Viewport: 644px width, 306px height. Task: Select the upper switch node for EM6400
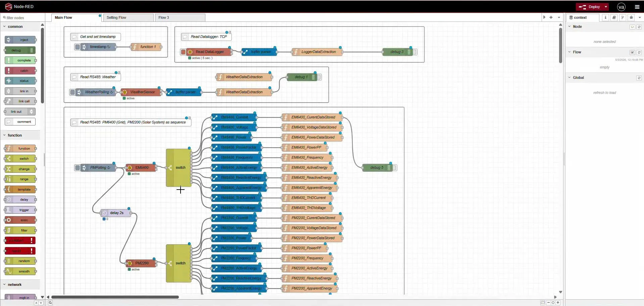coord(179,168)
